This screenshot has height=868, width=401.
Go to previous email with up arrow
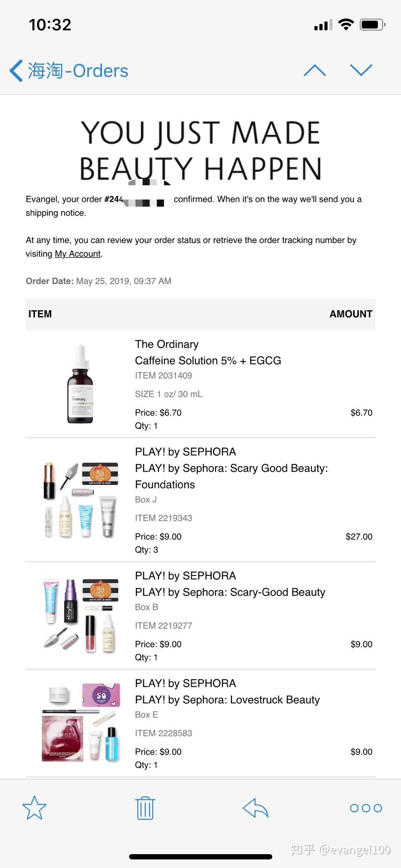[315, 70]
